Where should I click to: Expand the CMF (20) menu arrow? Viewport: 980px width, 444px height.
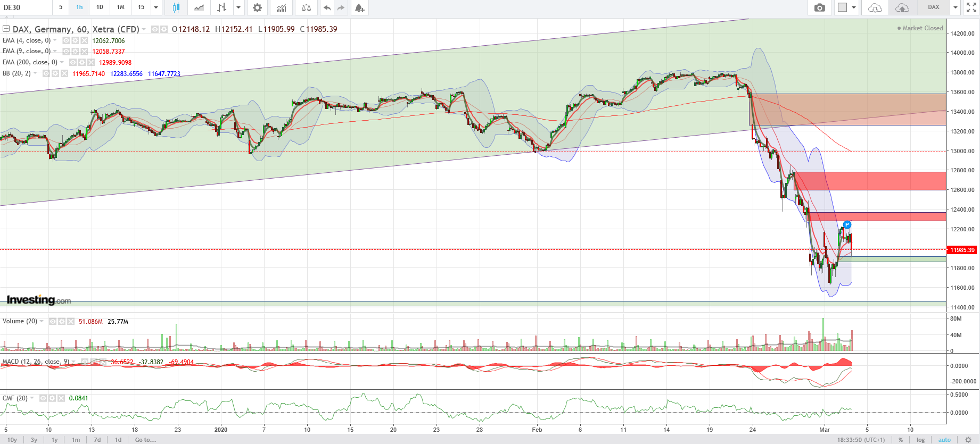coord(32,398)
